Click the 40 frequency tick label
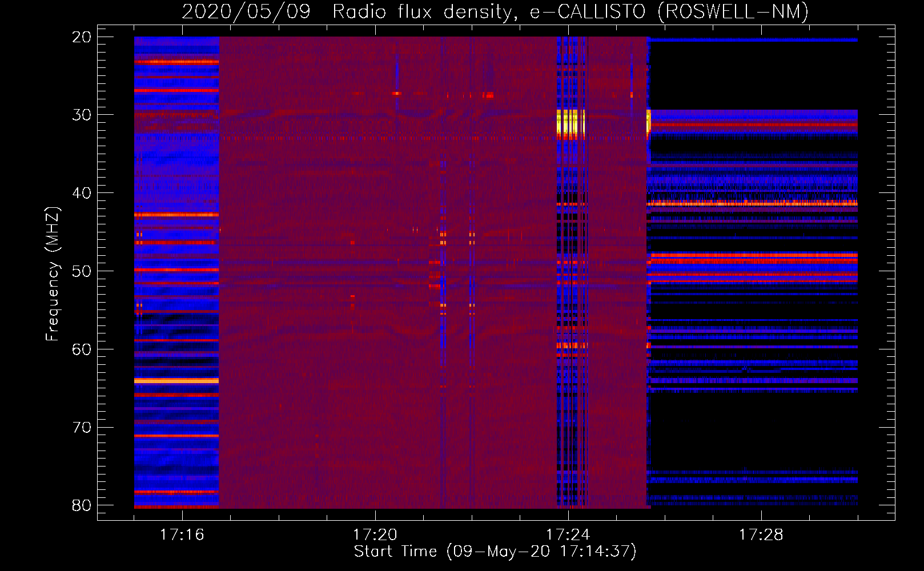Image resolution: width=924 pixels, height=571 pixels. pyautogui.click(x=82, y=193)
